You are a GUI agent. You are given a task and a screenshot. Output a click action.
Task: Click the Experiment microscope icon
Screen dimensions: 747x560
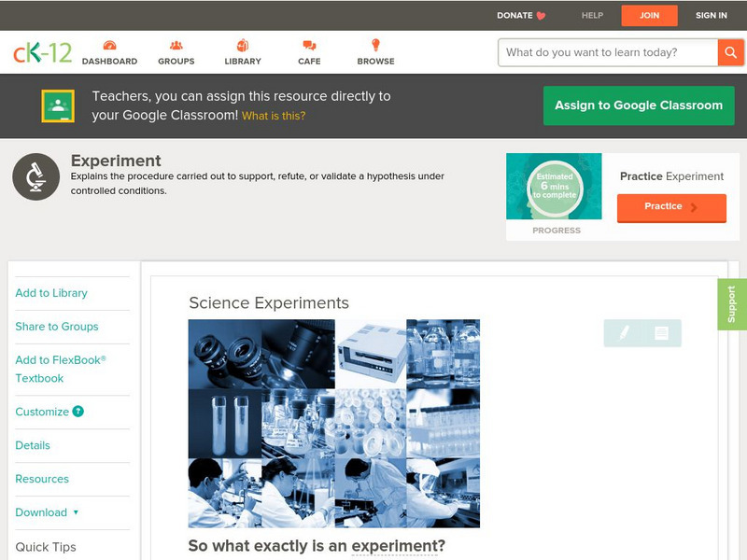pyautogui.click(x=35, y=176)
